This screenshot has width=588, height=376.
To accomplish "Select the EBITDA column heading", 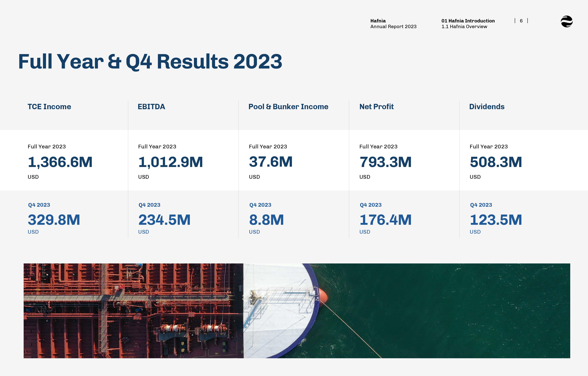I will pos(151,107).
